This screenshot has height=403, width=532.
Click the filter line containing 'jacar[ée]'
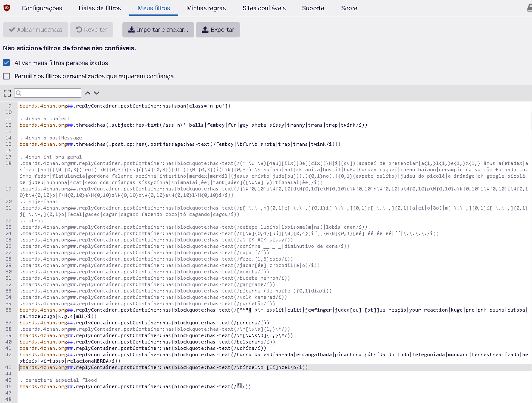(170, 265)
